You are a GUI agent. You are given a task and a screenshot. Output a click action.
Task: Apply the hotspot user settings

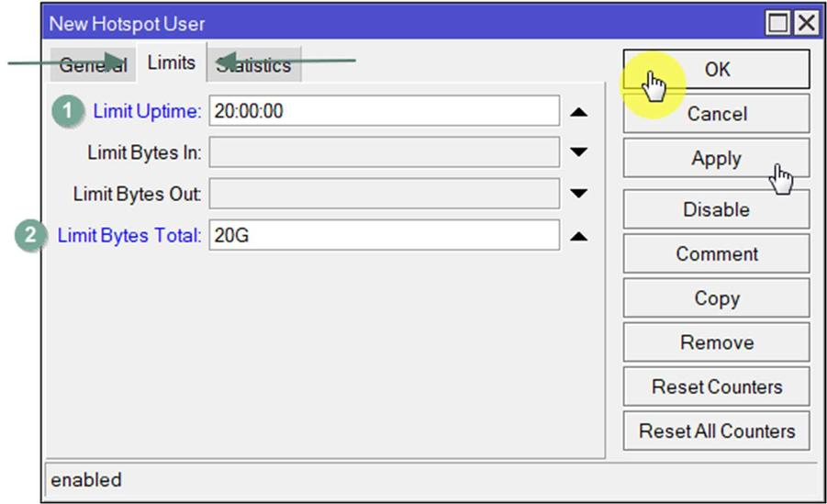click(x=716, y=158)
